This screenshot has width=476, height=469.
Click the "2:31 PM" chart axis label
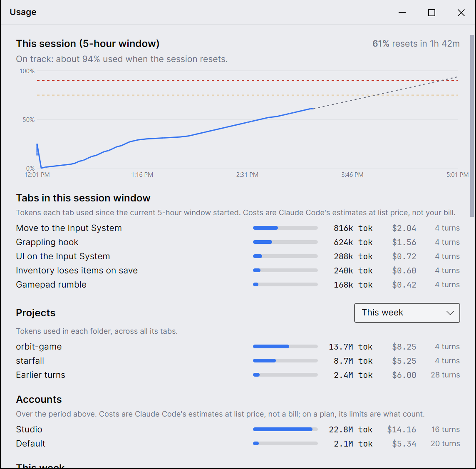coord(247,175)
